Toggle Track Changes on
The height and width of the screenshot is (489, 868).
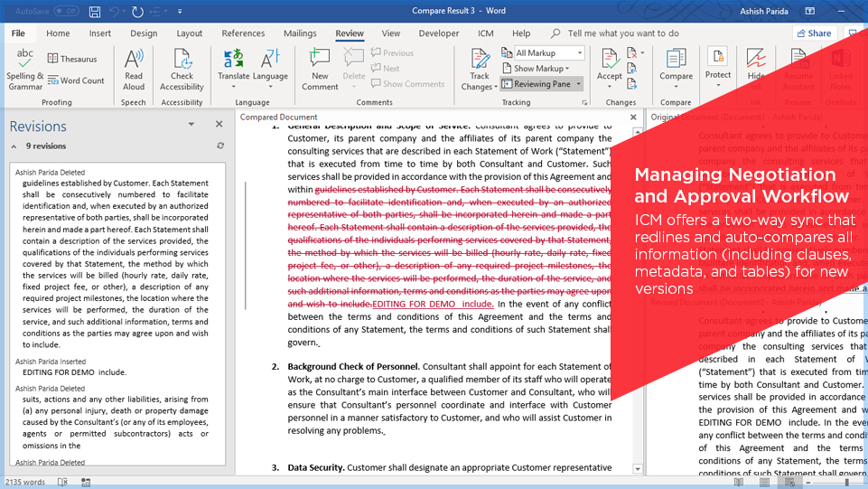coord(479,61)
